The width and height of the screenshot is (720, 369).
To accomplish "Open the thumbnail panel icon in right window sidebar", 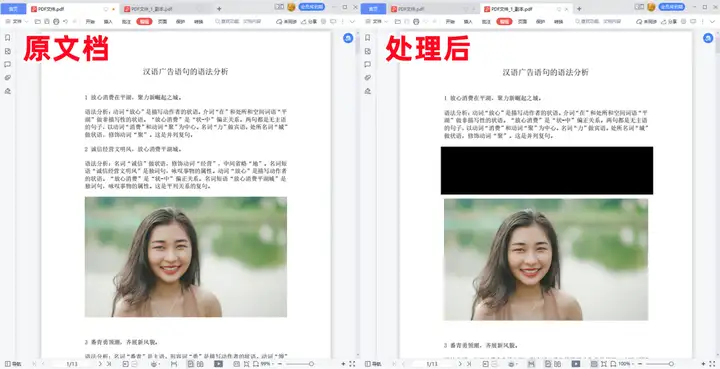I will 367,51.
